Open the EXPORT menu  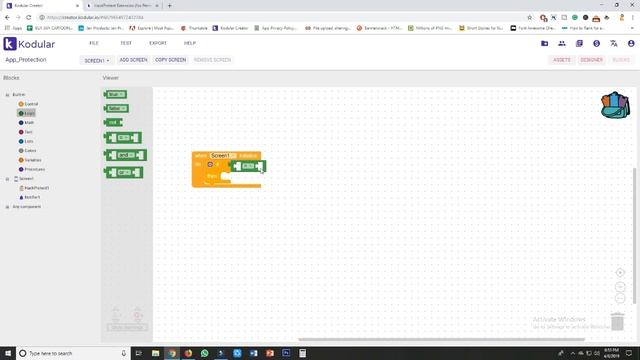(158, 43)
